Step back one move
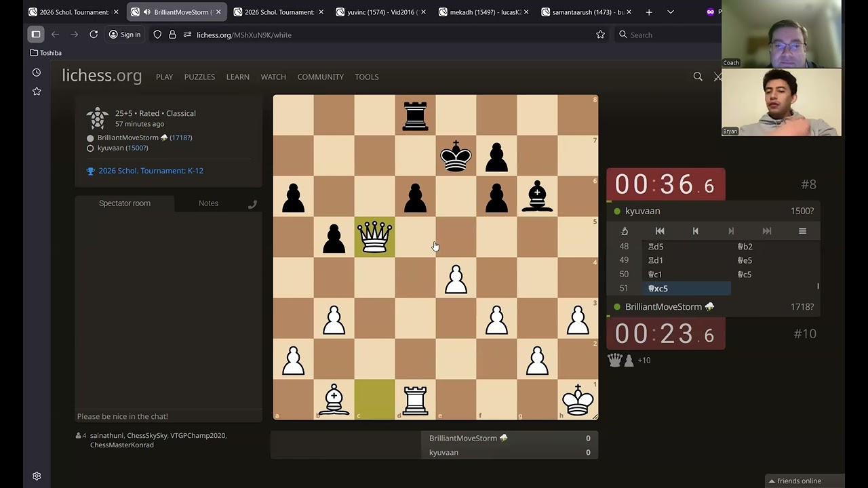The height and width of the screenshot is (488, 868). click(x=695, y=231)
